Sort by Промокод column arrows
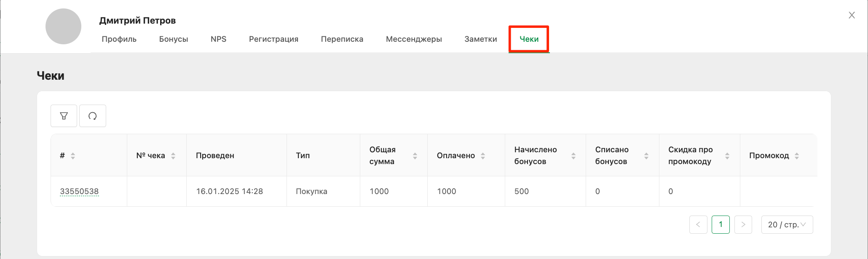 click(x=797, y=156)
